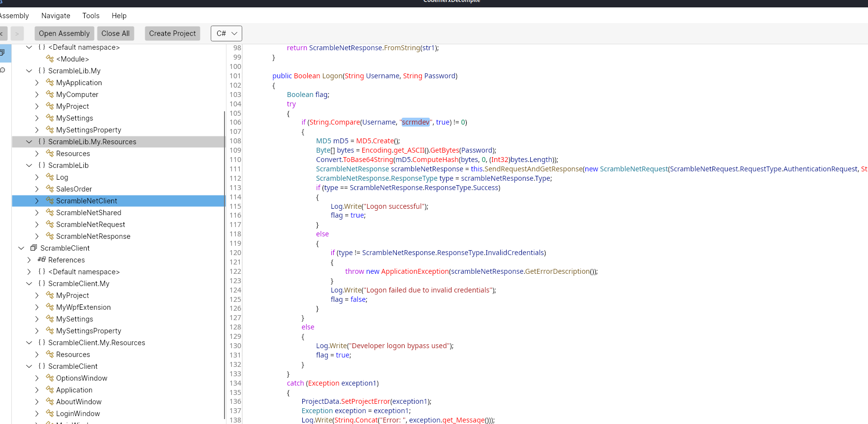Click the class icon beside ScrambleNetClient
868x424 pixels.
[x=50, y=200]
